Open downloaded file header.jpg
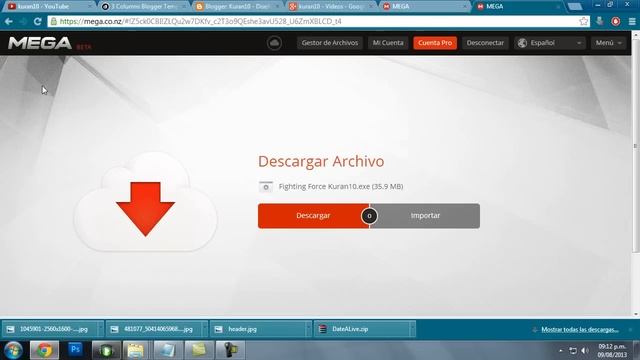This screenshot has height=360, width=640. [x=258, y=329]
